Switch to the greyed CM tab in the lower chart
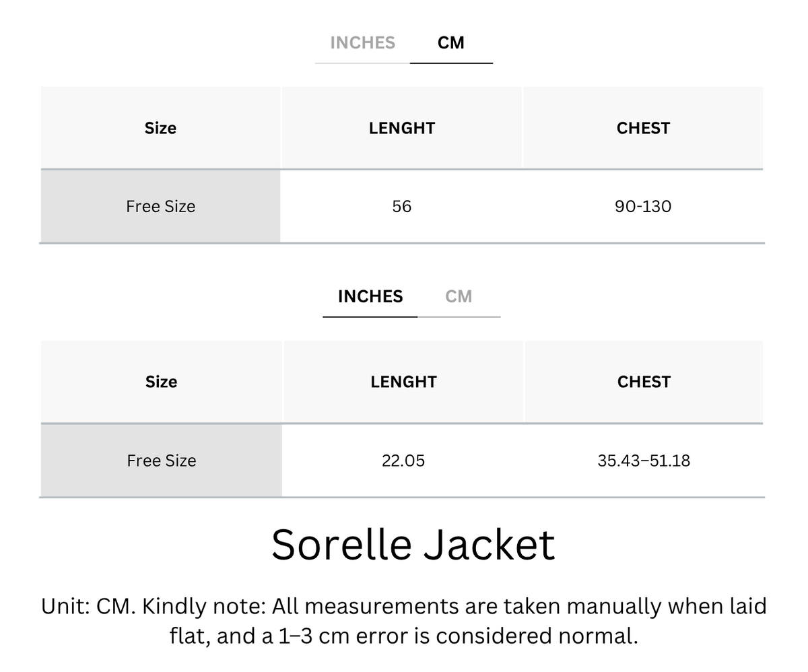Image resolution: width=808 pixels, height=672 pixels. click(459, 296)
